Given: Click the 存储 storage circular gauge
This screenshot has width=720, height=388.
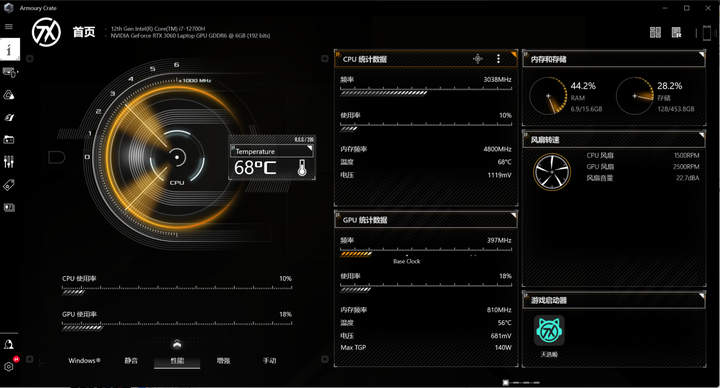Looking at the screenshot, I should point(635,96).
